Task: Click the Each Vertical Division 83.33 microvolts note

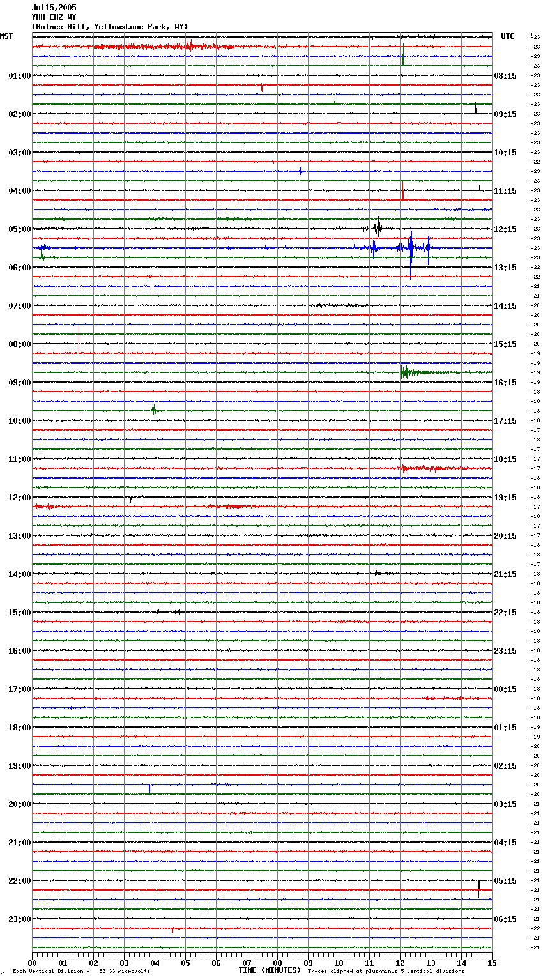Action: tap(81, 972)
